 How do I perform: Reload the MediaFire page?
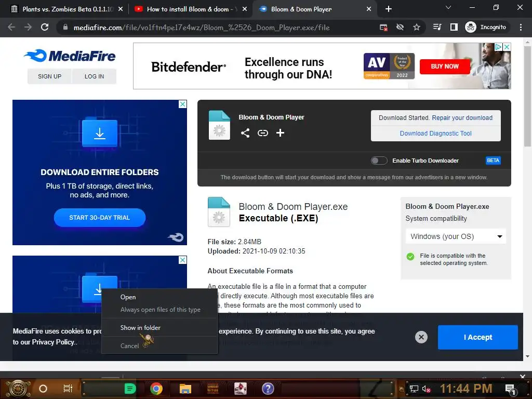pos(45,27)
